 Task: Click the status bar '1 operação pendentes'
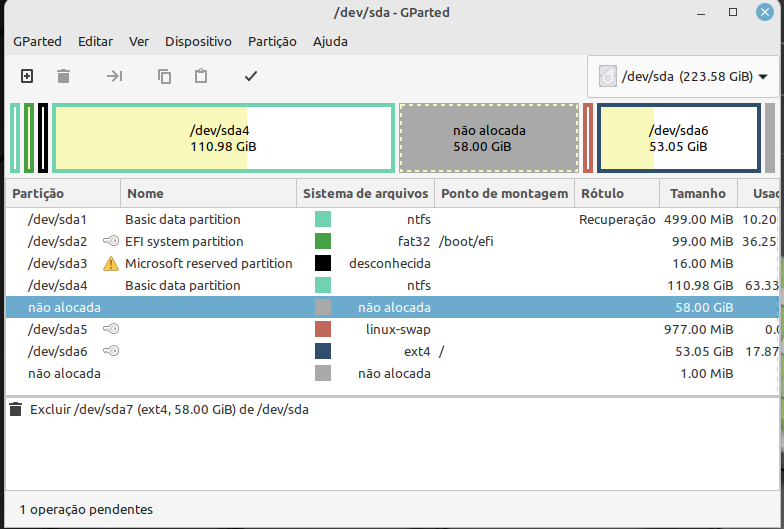(86, 510)
